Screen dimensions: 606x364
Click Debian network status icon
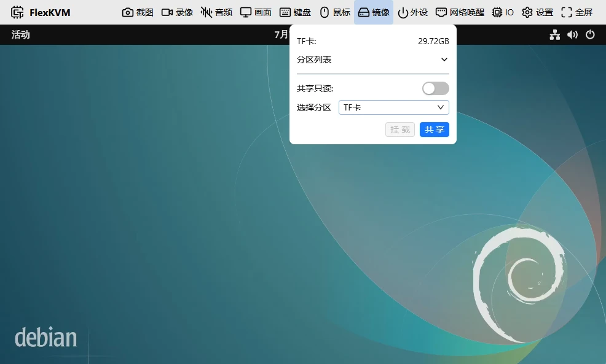555,35
